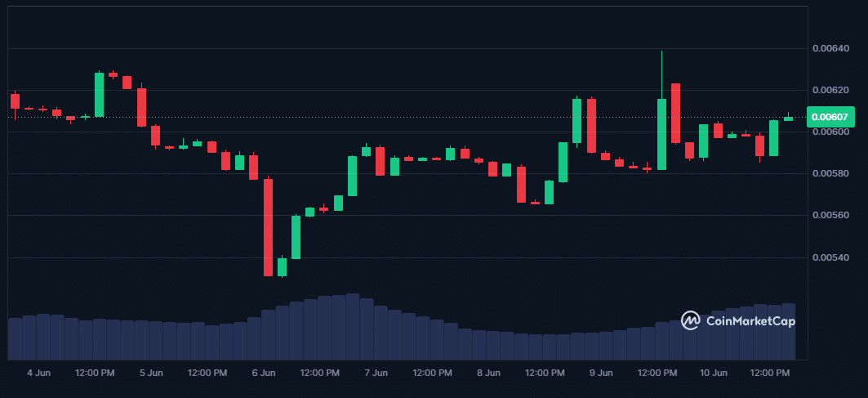Image resolution: width=868 pixels, height=398 pixels.
Task: Select the 10 Jun date marker
Action: point(714,373)
